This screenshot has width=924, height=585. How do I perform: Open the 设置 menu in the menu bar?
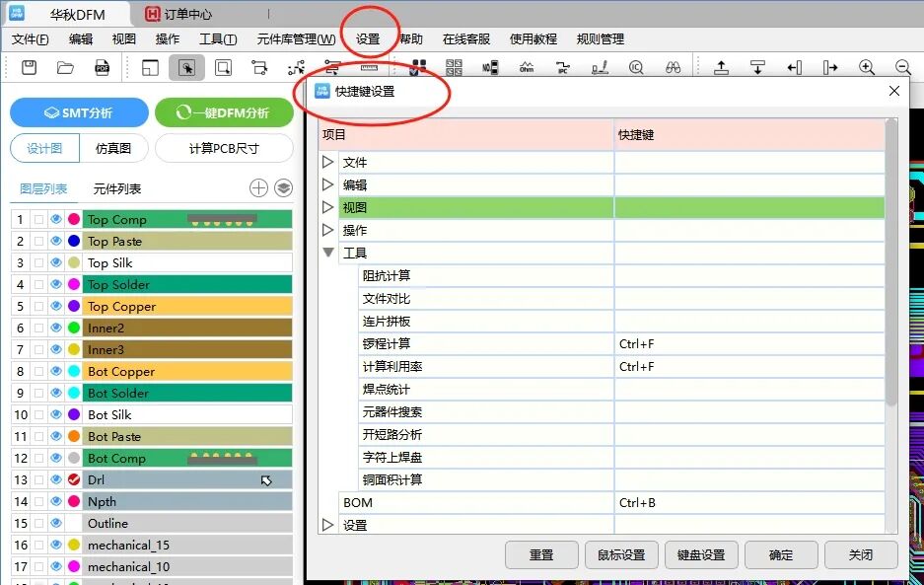click(x=368, y=39)
